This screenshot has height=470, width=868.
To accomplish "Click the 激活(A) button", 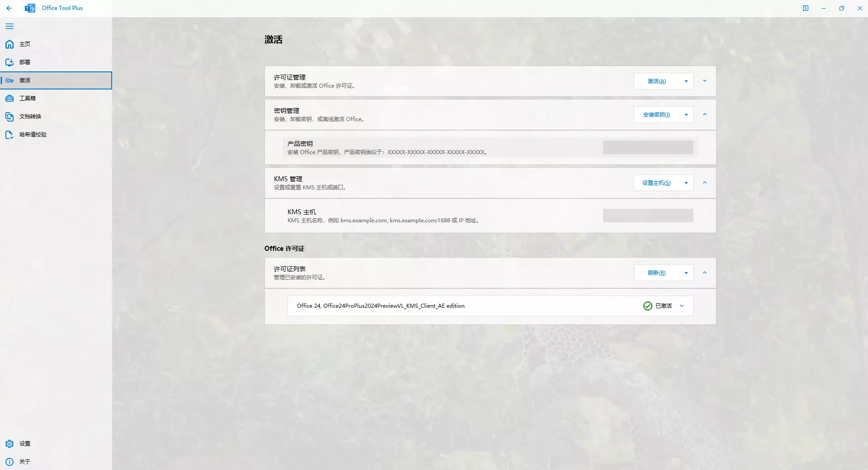I will (x=656, y=81).
